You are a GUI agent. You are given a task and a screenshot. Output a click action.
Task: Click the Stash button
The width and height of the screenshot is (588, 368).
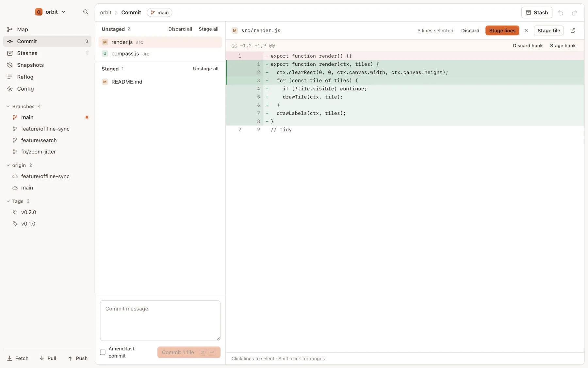(537, 12)
